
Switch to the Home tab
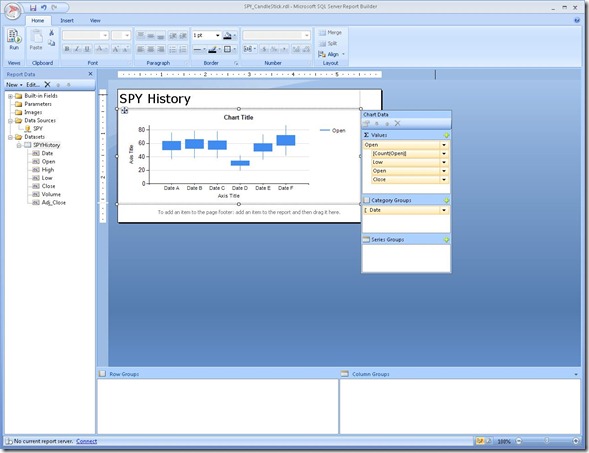38,20
